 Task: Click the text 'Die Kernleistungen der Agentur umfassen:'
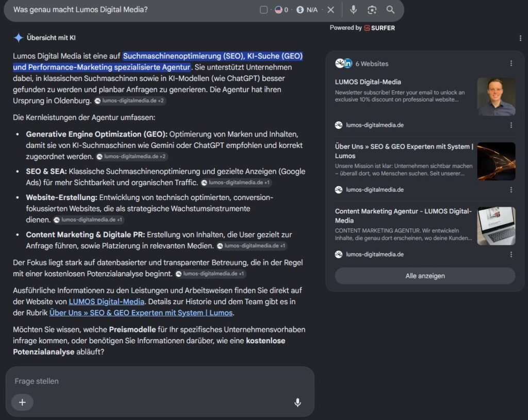[x=84, y=117]
